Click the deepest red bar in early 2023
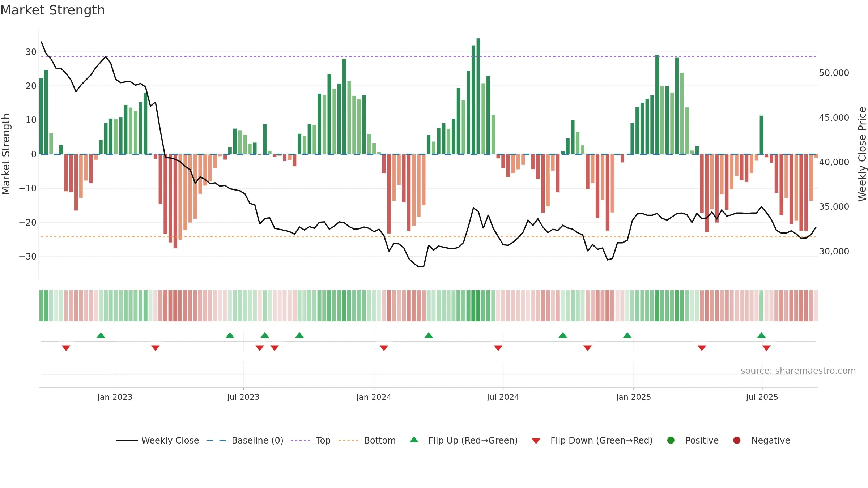Viewport: 868px width, 488px height. tap(175, 201)
